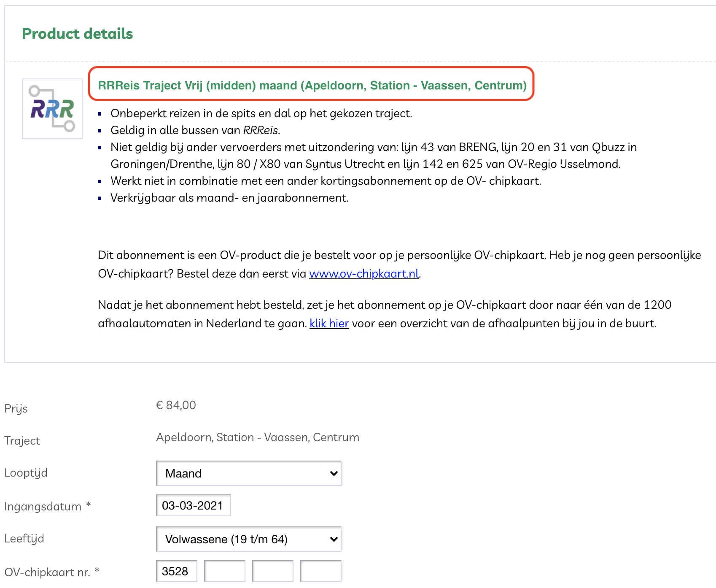Click the Leeftijd label

[x=24, y=539]
